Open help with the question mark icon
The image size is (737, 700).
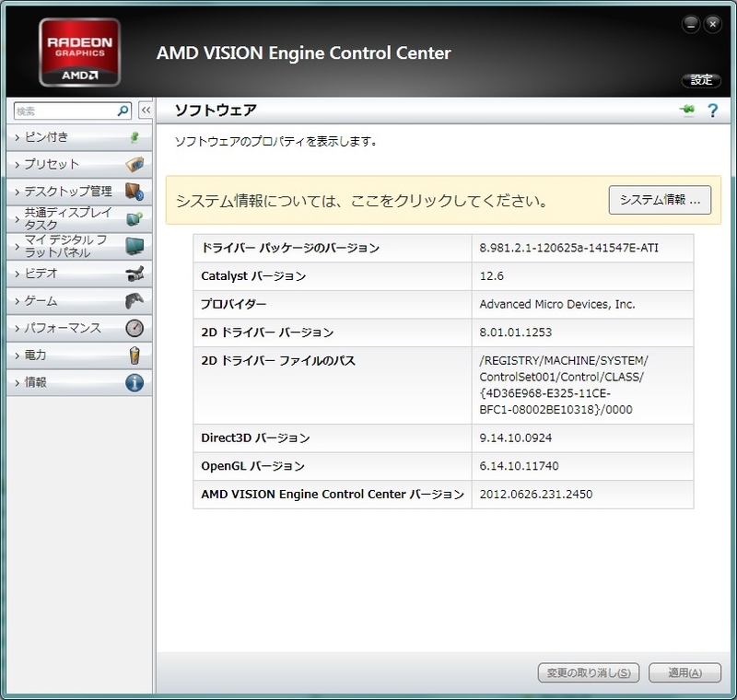coord(712,111)
